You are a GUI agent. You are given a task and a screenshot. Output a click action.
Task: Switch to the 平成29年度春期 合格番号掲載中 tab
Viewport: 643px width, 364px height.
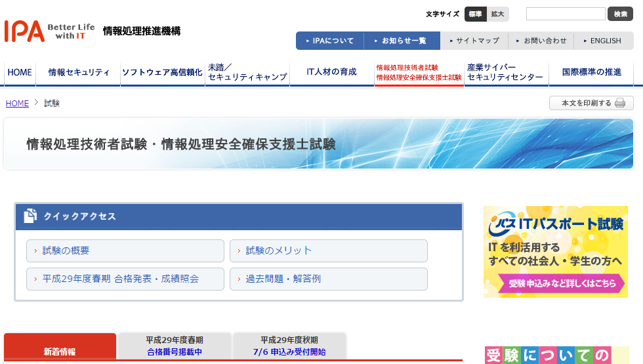pyautogui.click(x=175, y=346)
